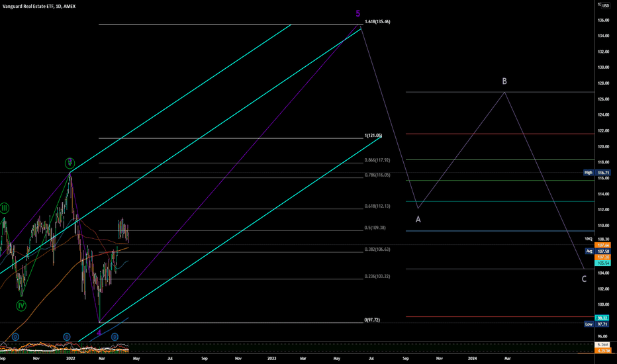This screenshot has height=364, width=617.
Task: Click the 107.58 average price value
Action: pyautogui.click(x=603, y=251)
